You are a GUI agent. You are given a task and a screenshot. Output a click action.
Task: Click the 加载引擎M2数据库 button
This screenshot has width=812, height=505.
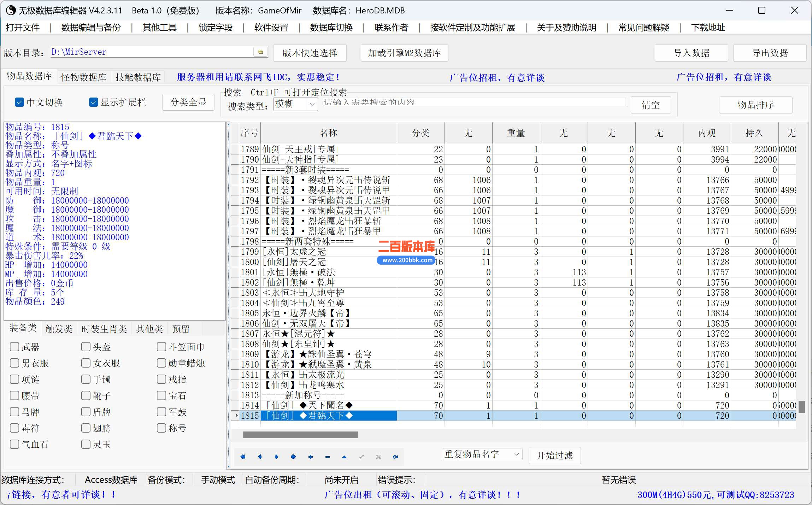(x=405, y=53)
